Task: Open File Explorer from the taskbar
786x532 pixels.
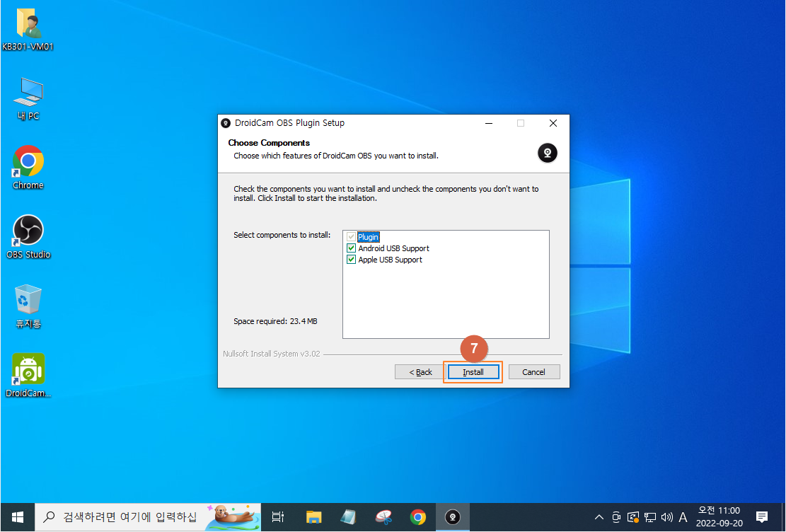Action: pos(314,517)
